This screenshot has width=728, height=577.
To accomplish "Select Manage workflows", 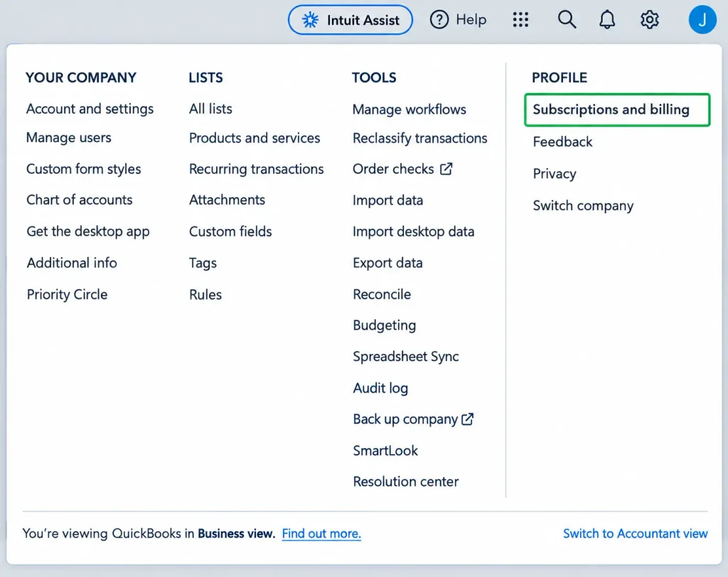I will tap(409, 109).
